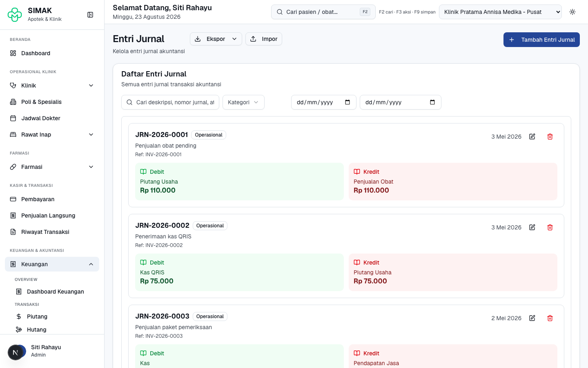Open Penjualan Langsung page

coord(52,215)
